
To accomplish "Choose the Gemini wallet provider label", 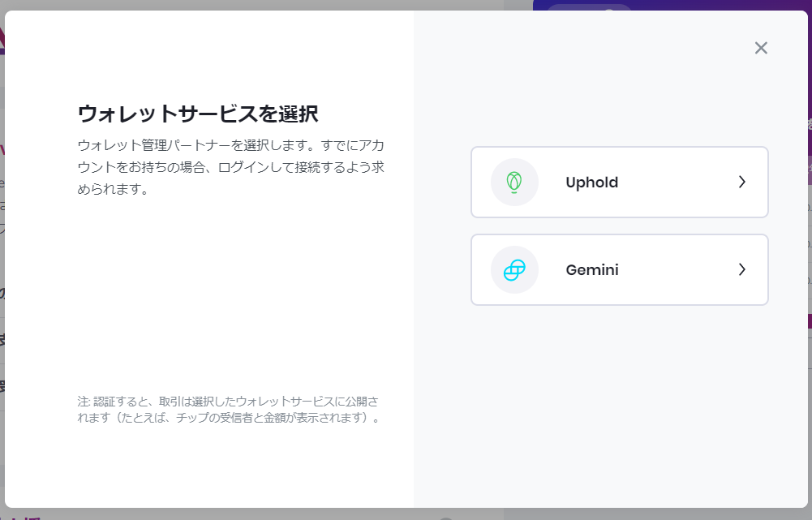I will click(592, 270).
